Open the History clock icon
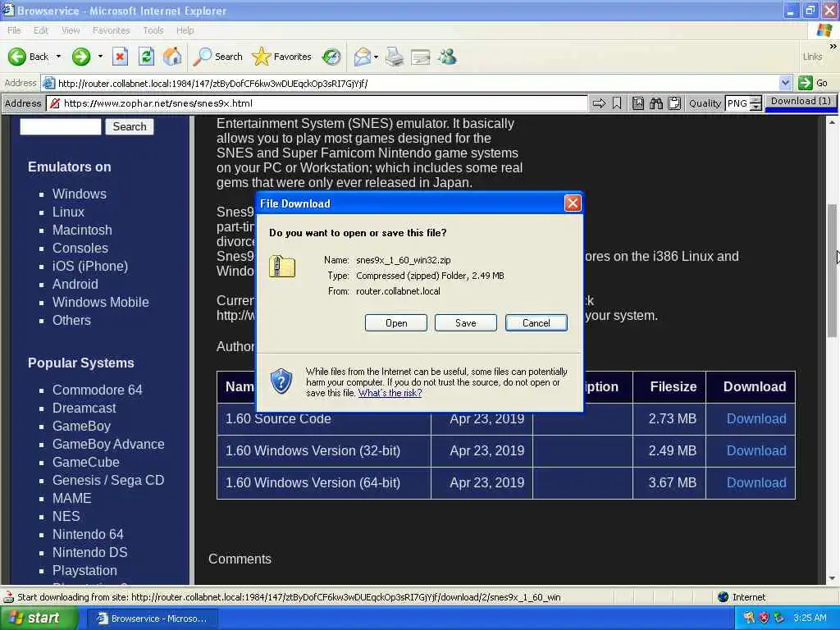This screenshot has height=630, width=840. click(331, 57)
